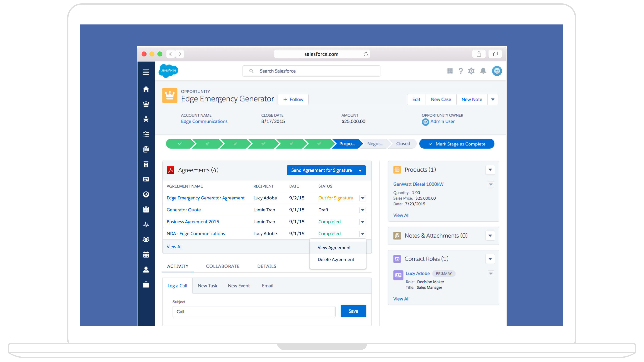Viewport: 644px width, 362px height.
Task: Open Contacts card icon in sidebar
Action: pyautogui.click(x=146, y=179)
